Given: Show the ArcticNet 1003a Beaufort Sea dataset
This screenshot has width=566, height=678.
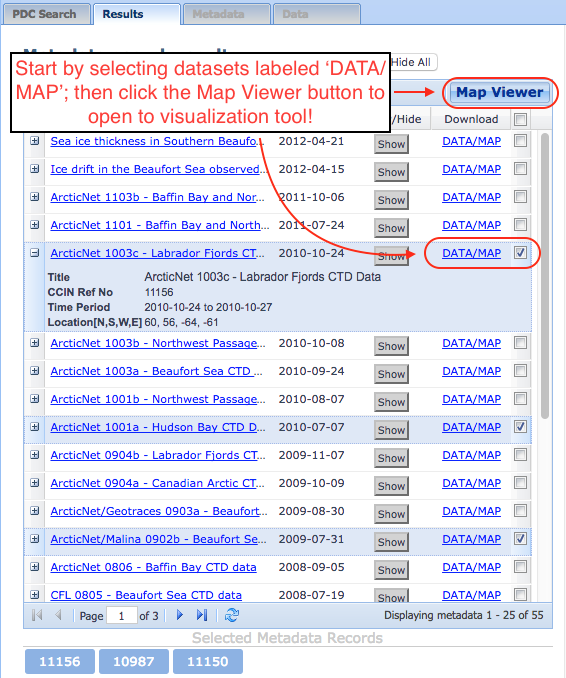Looking at the screenshot, I should coord(391,374).
